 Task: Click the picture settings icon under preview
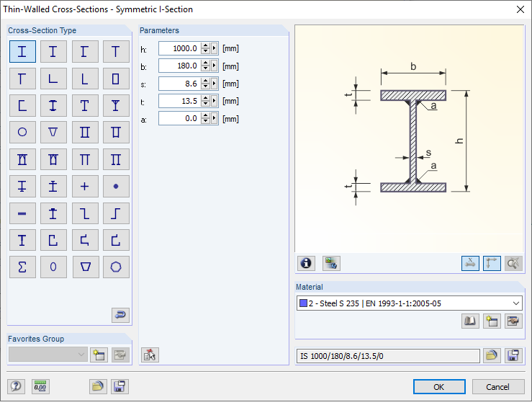pyautogui.click(x=331, y=263)
